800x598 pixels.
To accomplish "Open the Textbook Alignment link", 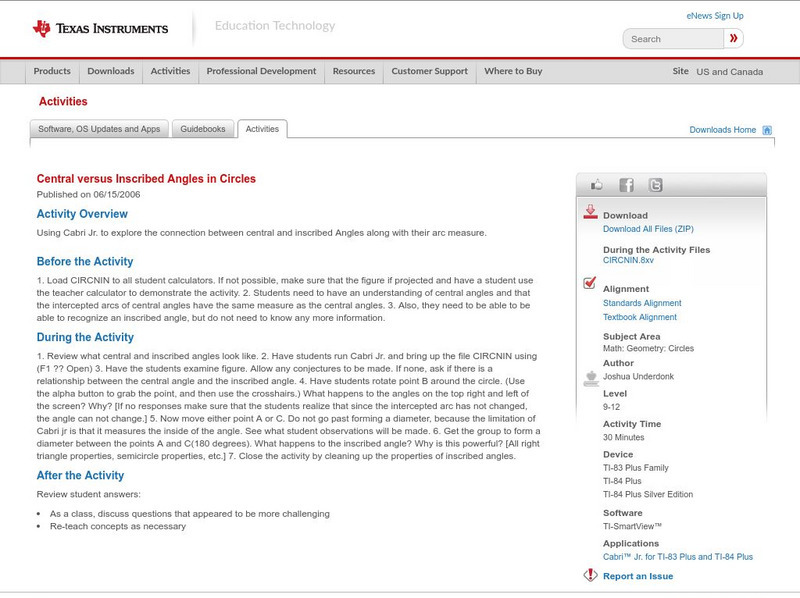I will (640, 317).
